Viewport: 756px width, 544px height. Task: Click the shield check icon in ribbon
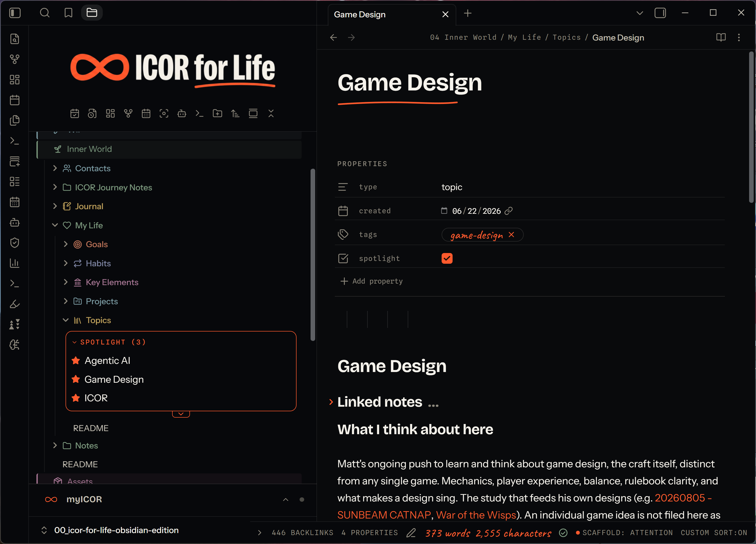point(15,243)
